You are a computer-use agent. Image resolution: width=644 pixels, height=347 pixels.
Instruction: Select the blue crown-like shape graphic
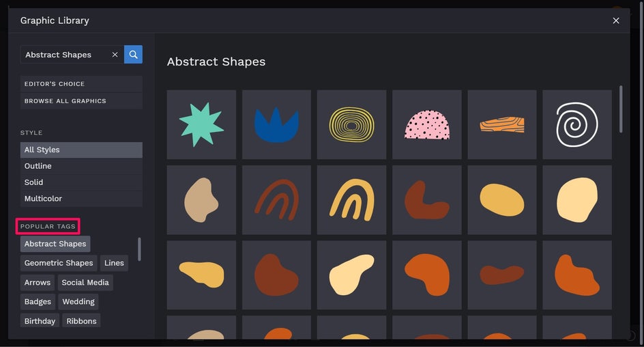[x=276, y=124]
